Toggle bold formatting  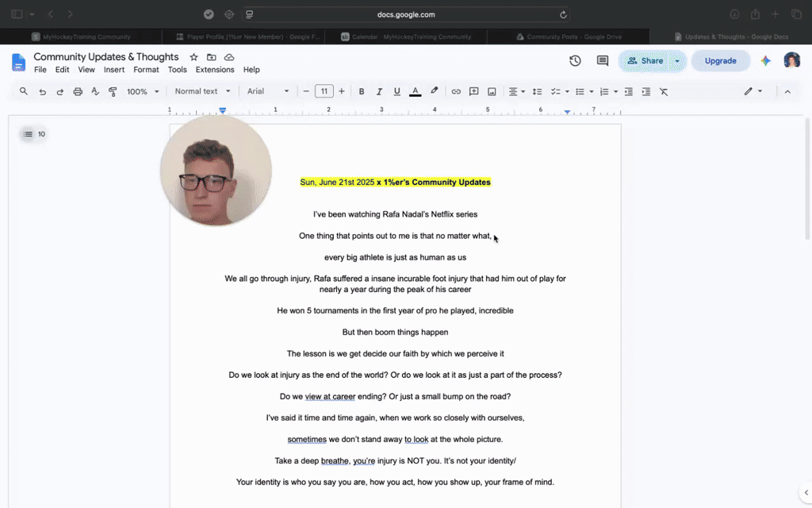pyautogui.click(x=362, y=92)
